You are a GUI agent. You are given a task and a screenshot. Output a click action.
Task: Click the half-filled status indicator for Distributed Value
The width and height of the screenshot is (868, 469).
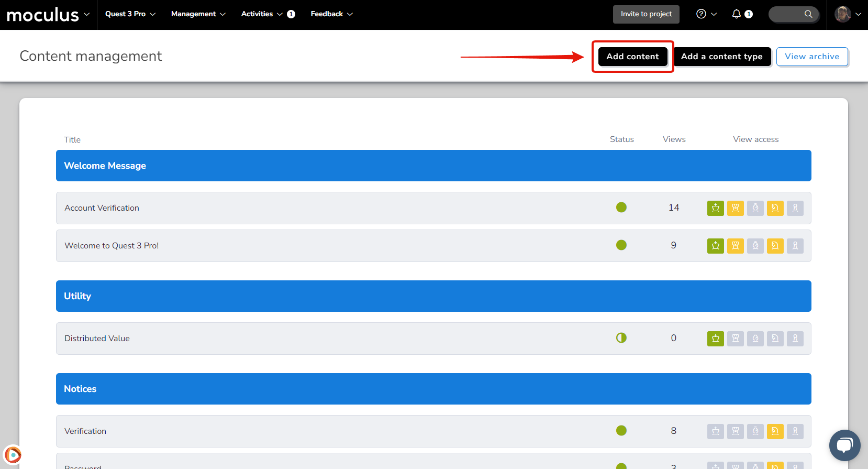click(x=621, y=338)
